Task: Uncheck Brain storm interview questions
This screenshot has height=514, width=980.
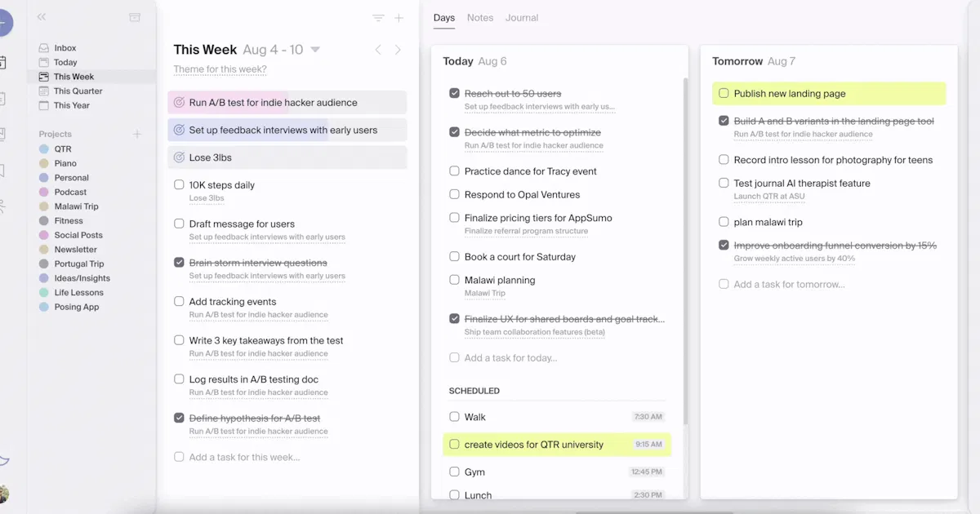Action: (x=179, y=263)
